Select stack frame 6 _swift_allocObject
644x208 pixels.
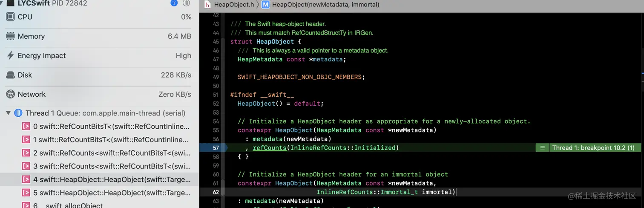pos(99,205)
